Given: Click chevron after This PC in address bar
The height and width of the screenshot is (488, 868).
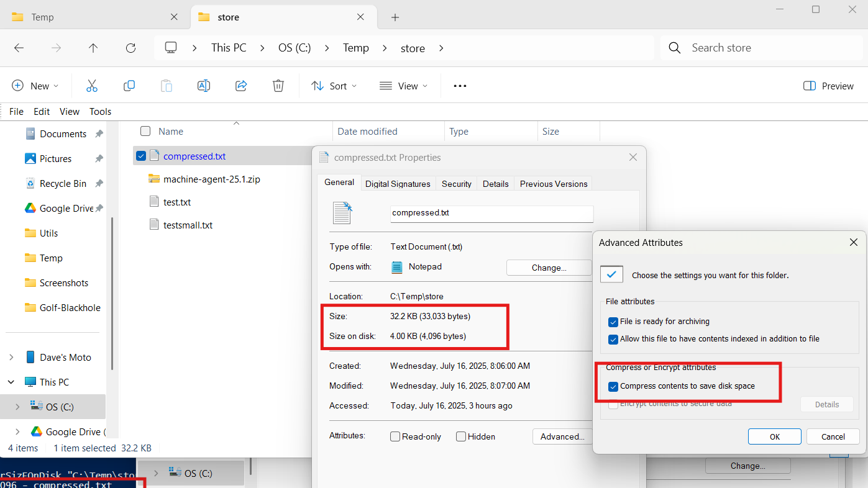Looking at the screenshot, I should click(x=262, y=48).
